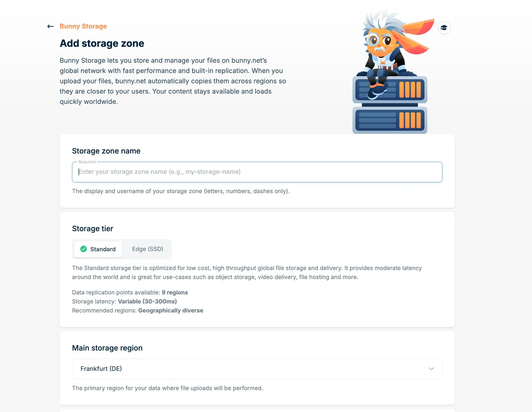Toggle the Standard tier selection checkmark
Screen dimensions: 532x412
pyautogui.click(x=83, y=249)
